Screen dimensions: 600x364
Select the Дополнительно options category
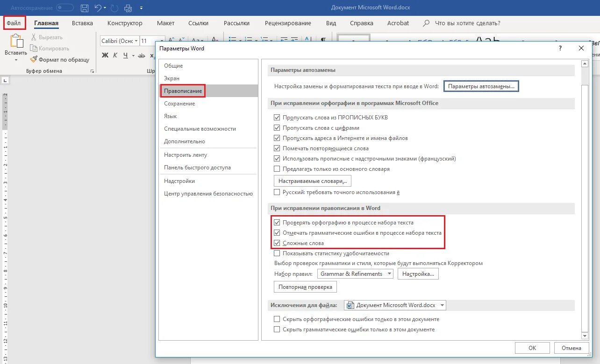click(208, 141)
